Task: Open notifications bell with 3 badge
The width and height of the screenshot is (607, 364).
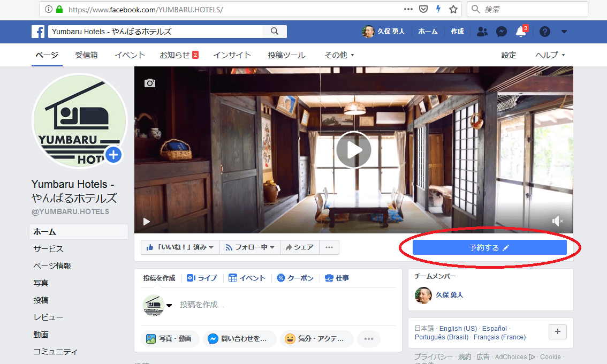Action: tap(521, 32)
